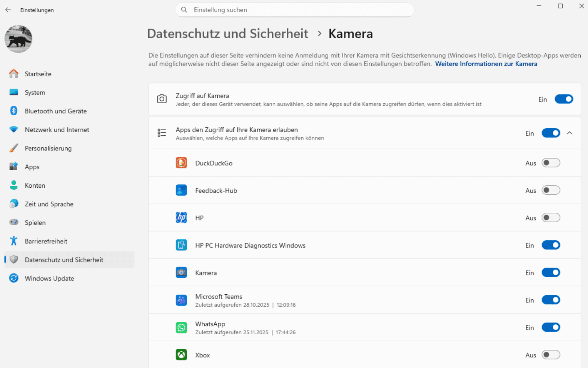Click the cat profile picture
The width and height of the screenshot is (588, 368).
pos(18,39)
